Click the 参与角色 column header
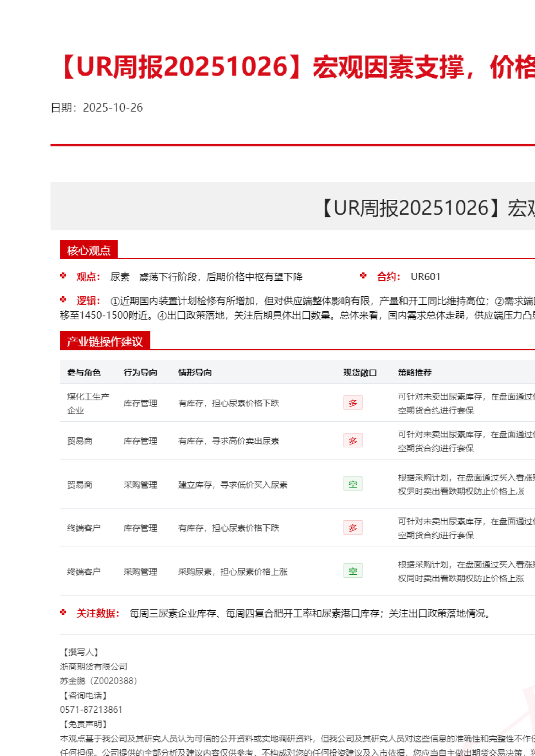Screen dimensions: 535x756 point(84,373)
